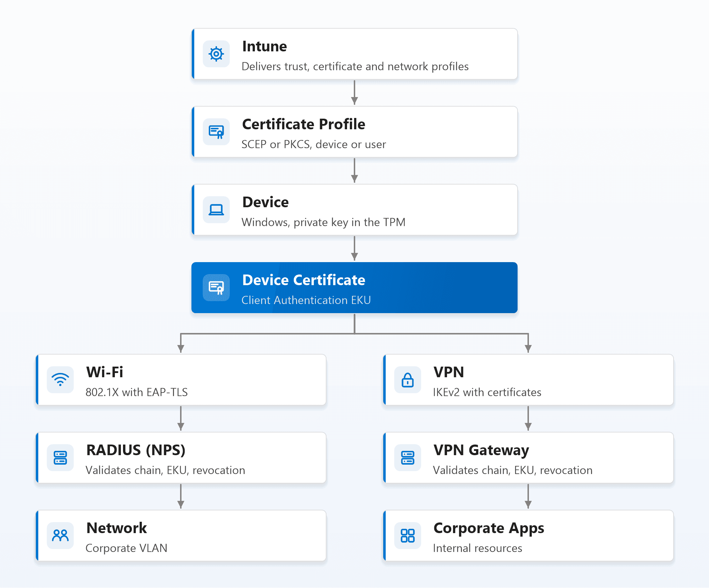Select the Device Certificate heading
The height and width of the screenshot is (588, 709).
[x=304, y=280]
